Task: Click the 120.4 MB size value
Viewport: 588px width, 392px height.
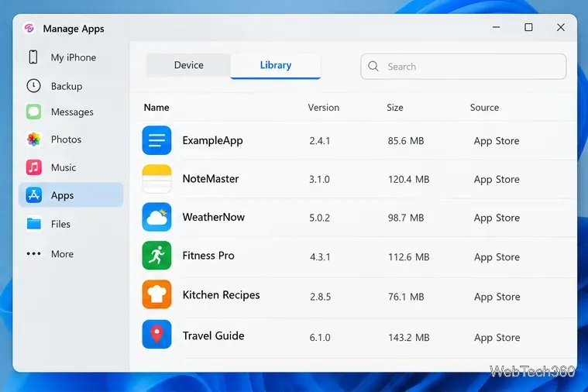Action: click(x=409, y=179)
